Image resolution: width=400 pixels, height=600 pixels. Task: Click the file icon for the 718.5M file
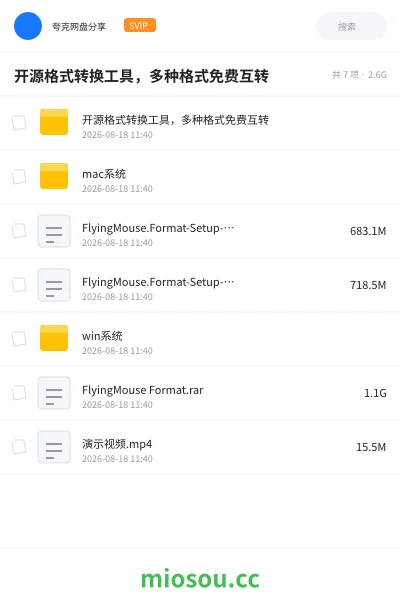click(54, 285)
